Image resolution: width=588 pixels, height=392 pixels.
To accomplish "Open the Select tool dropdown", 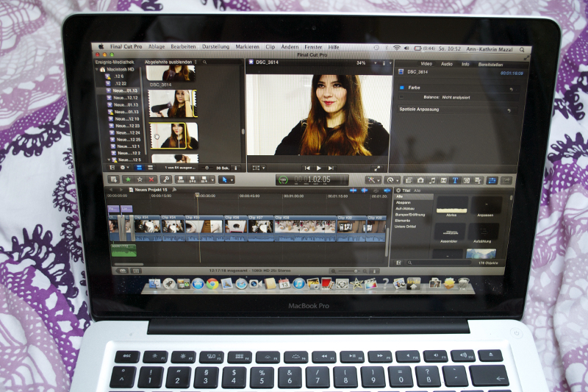I will tap(226, 179).
